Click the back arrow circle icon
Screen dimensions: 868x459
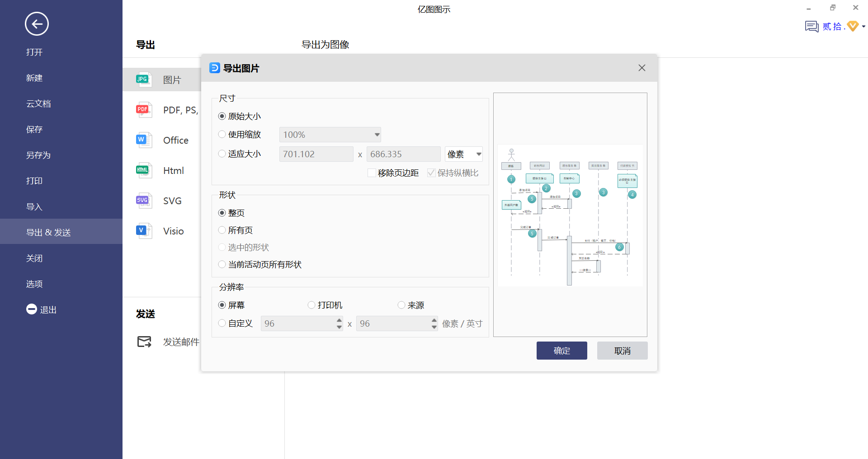[37, 24]
